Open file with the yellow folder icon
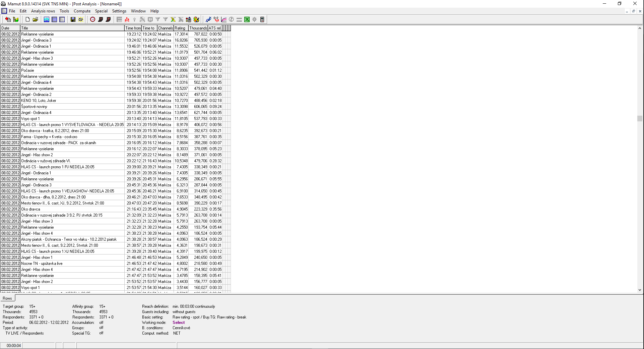Screen dimensions: 644x349 (x=36, y=19)
